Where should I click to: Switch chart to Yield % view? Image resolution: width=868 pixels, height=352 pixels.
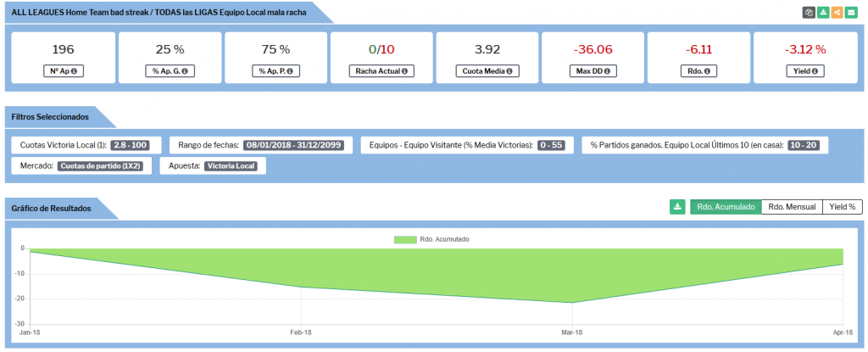(843, 206)
